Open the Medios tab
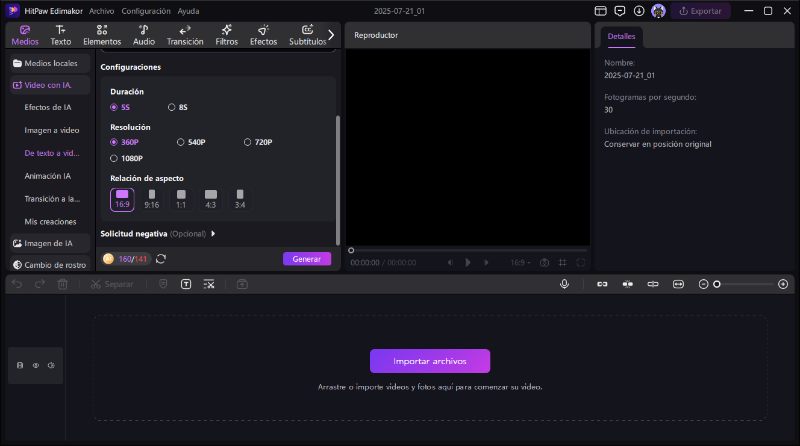 click(x=24, y=35)
